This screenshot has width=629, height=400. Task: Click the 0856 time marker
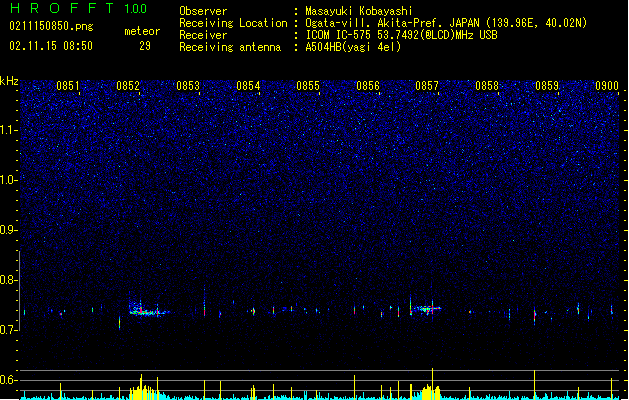(368, 86)
